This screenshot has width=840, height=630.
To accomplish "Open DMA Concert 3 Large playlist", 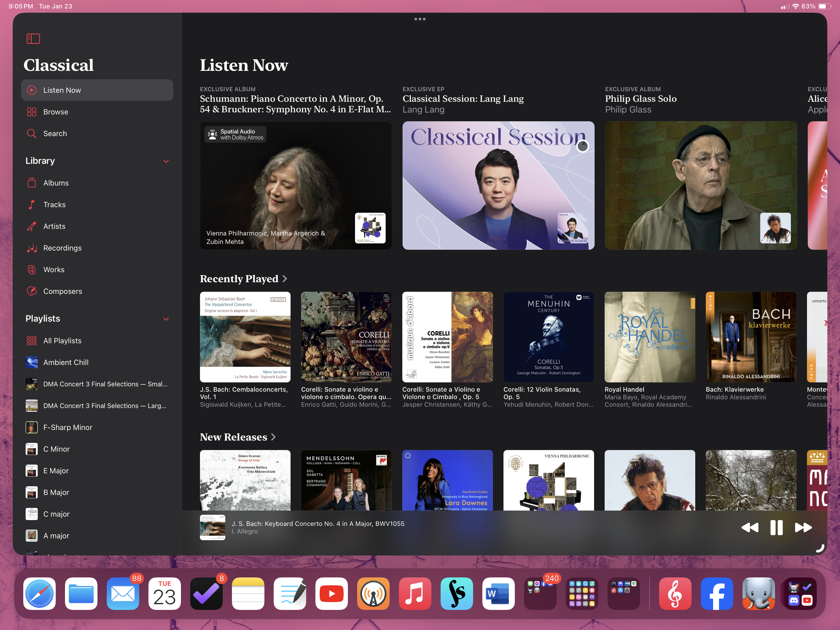I will (x=97, y=405).
